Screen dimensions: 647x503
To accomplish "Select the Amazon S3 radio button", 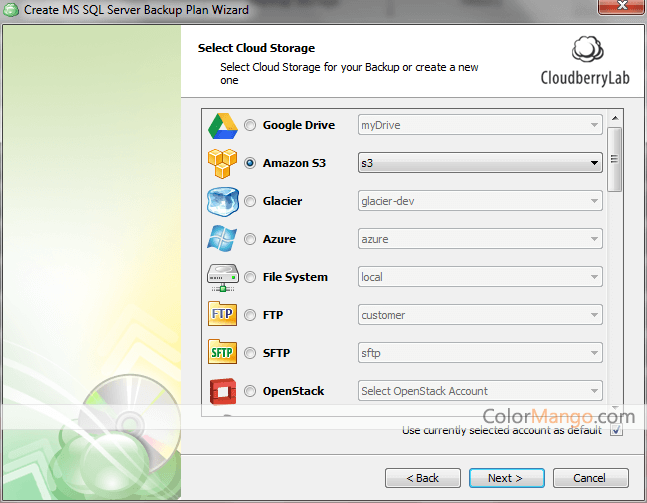I will [x=250, y=163].
